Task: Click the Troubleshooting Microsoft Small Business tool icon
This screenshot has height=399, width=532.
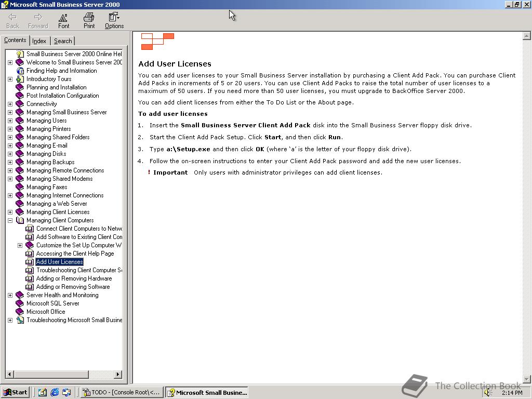Action: 20,320
